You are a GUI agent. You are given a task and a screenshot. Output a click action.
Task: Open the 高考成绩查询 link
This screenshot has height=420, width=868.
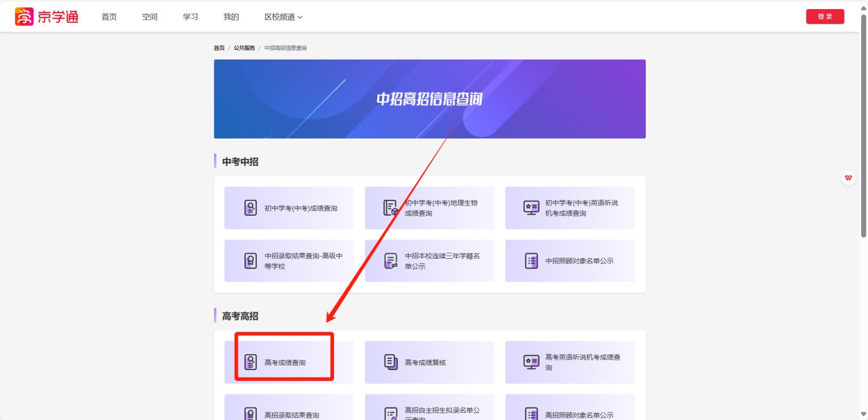pos(285,363)
